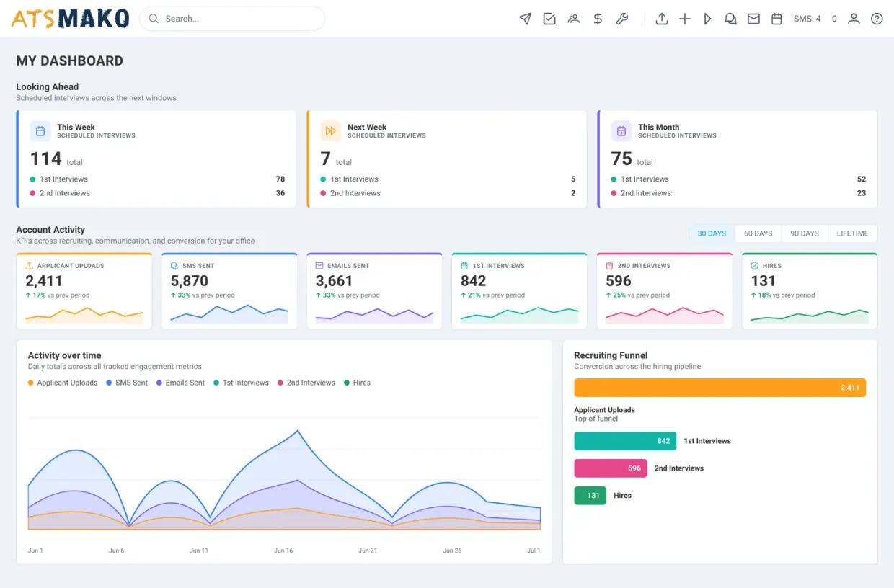Click This Week 1st Interviews row
Image resolution: width=894 pixels, height=588 pixels.
click(x=157, y=179)
